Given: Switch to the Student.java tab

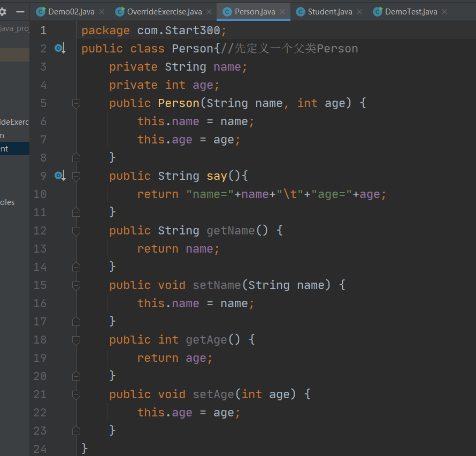Looking at the screenshot, I should tap(330, 12).
